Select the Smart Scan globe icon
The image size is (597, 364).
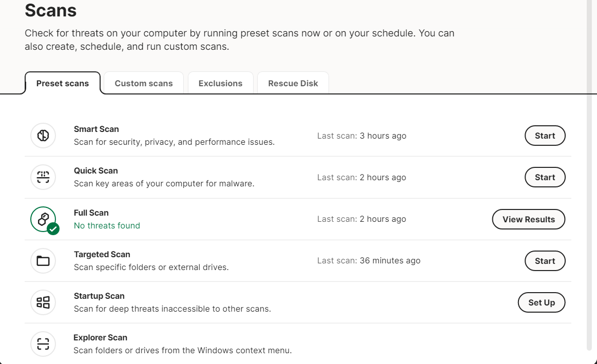pyautogui.click(x=43, y=136)
